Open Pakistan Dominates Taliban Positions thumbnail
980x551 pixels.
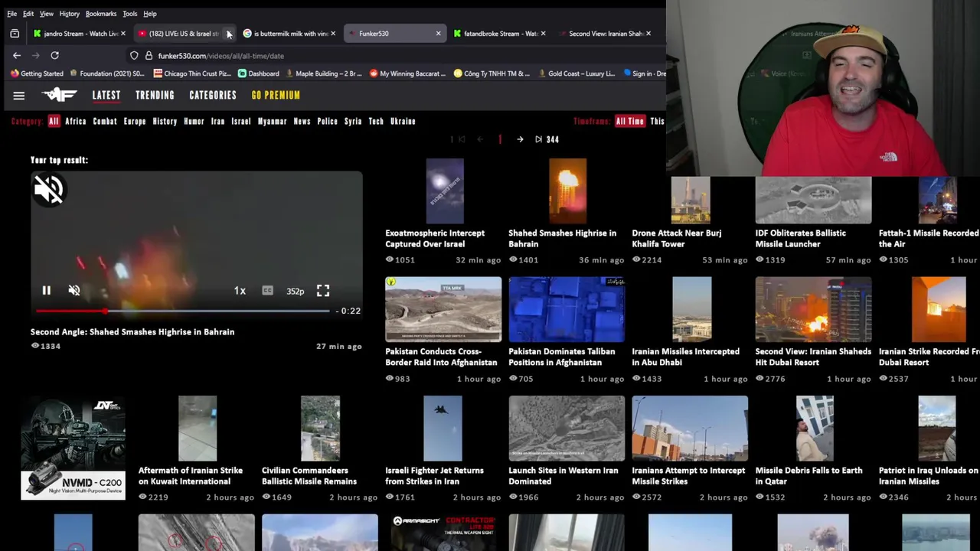point(567,309)
